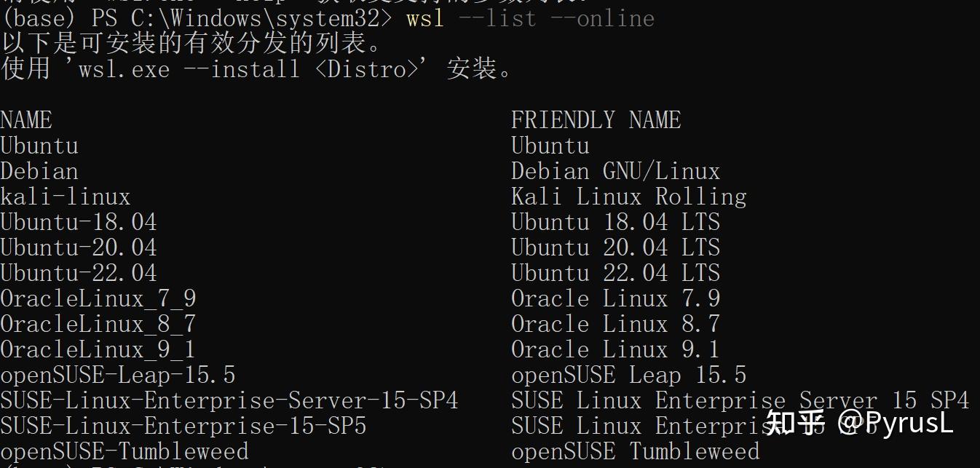
Task: Click the 'OracleLinux_9_1' distro name
Action: point(98,349)
